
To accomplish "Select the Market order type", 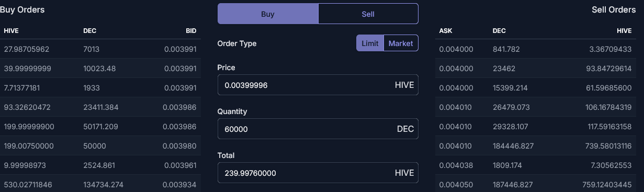I will (401, 43).
